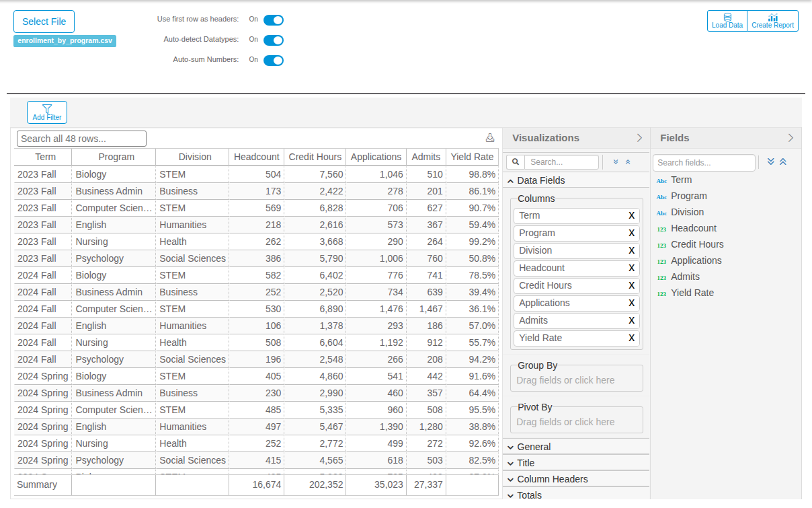The height and width of the screenshot is (508, 812).
Task: Click the Search fields input box
Action: click(x=704, y=163)
